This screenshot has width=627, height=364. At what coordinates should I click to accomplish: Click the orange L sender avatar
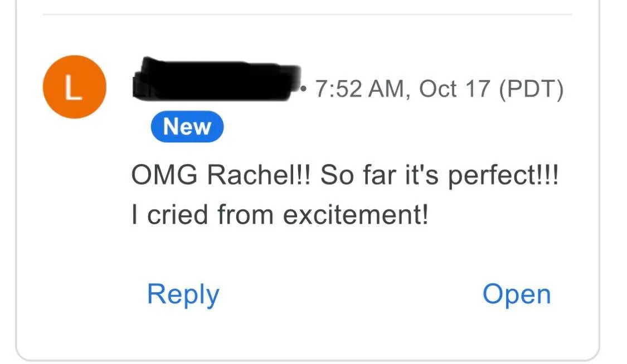pos(74,87)
